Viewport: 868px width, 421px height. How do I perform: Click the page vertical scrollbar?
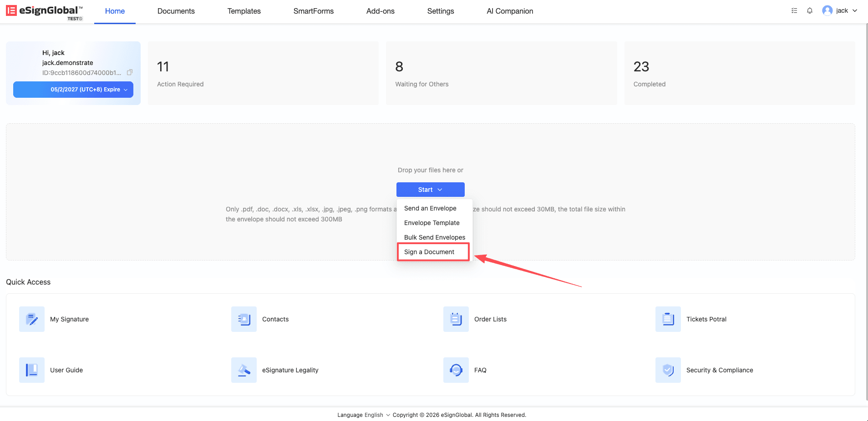[866, 211]
